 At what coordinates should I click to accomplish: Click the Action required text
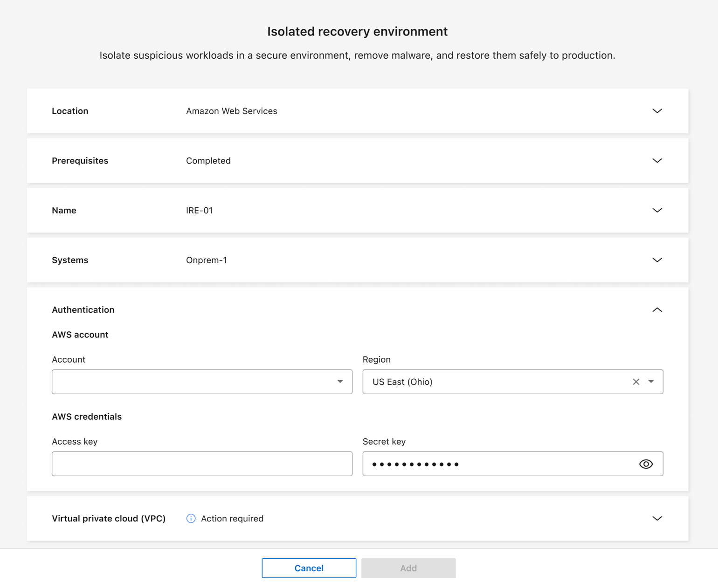232,518
